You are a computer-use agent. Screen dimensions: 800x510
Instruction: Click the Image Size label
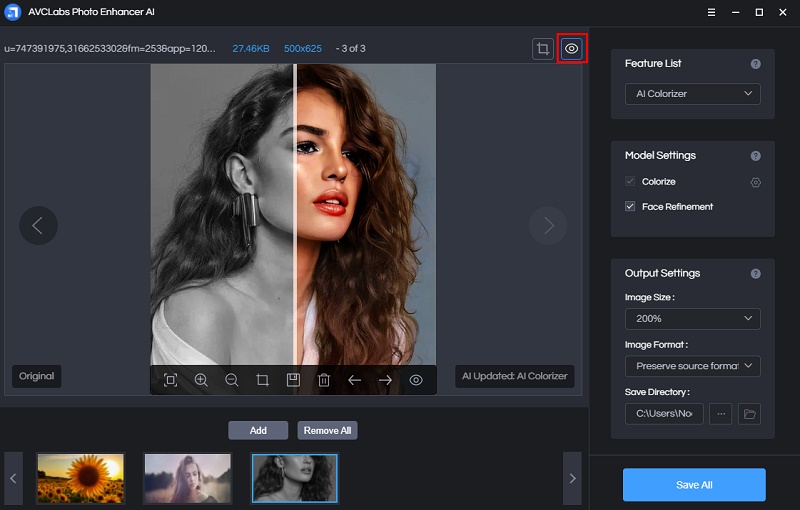(649, 297)
